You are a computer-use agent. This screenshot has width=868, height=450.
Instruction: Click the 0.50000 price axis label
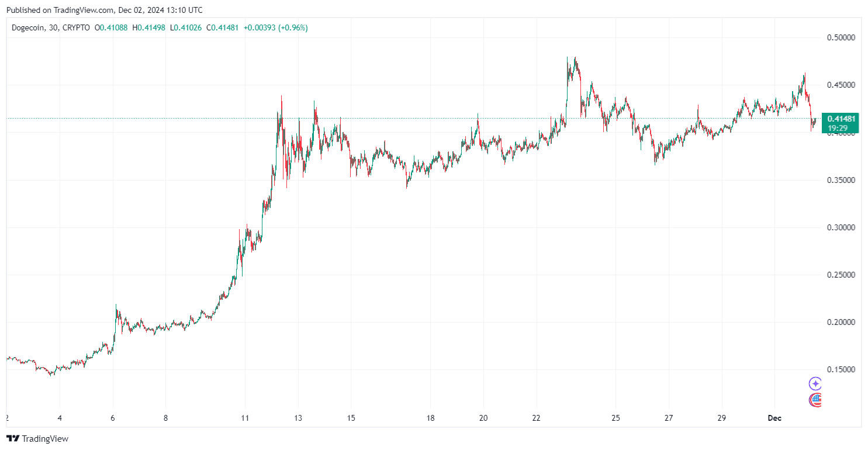841,37
